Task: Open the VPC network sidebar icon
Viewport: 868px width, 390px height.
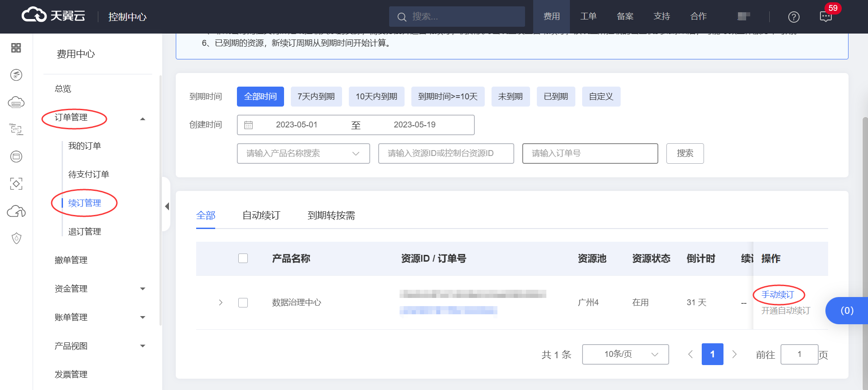Action: pyautogui.click(x=16, y=129)
